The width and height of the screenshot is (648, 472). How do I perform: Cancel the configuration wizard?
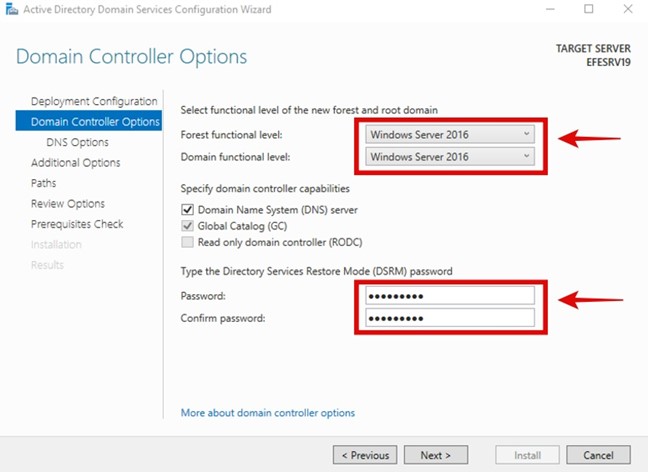click(x=598, y=455)
